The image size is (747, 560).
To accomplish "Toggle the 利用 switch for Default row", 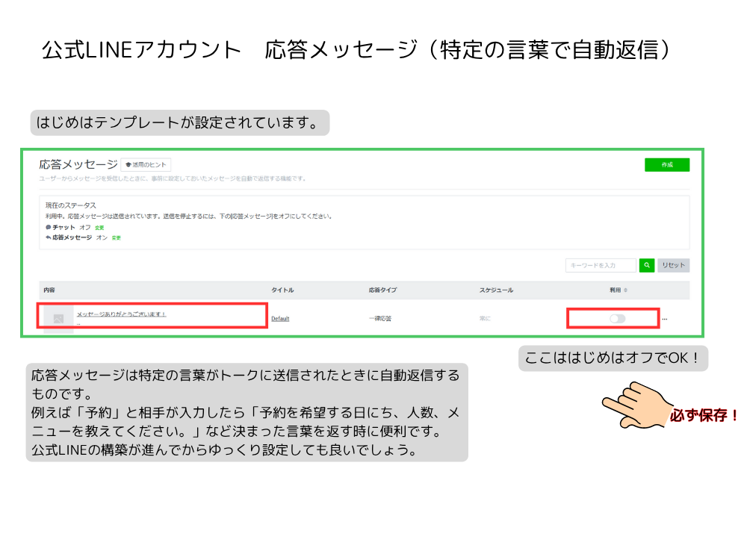I will [618, 319].
